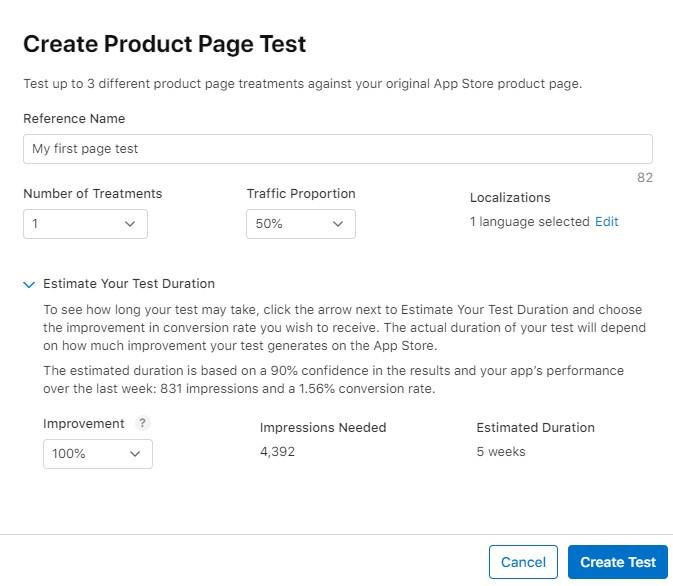Click the Improvement label text
Viewport: 673px width, 586px height.
coord(84,424)
